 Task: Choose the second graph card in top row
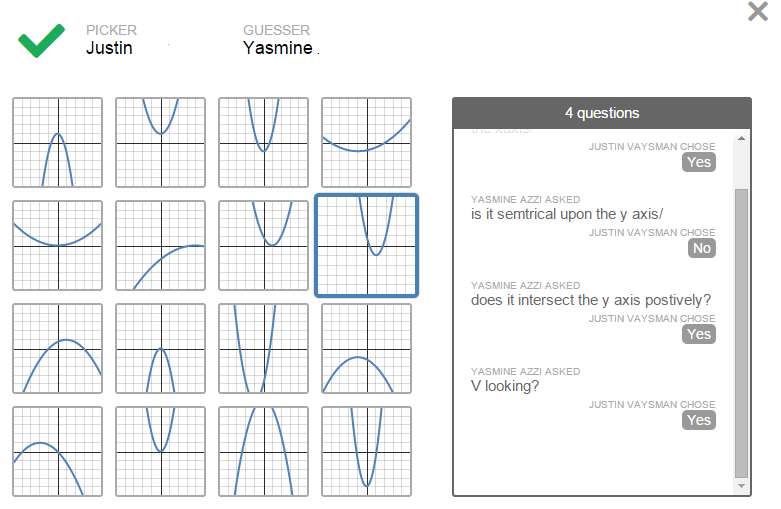pos(160,142)
